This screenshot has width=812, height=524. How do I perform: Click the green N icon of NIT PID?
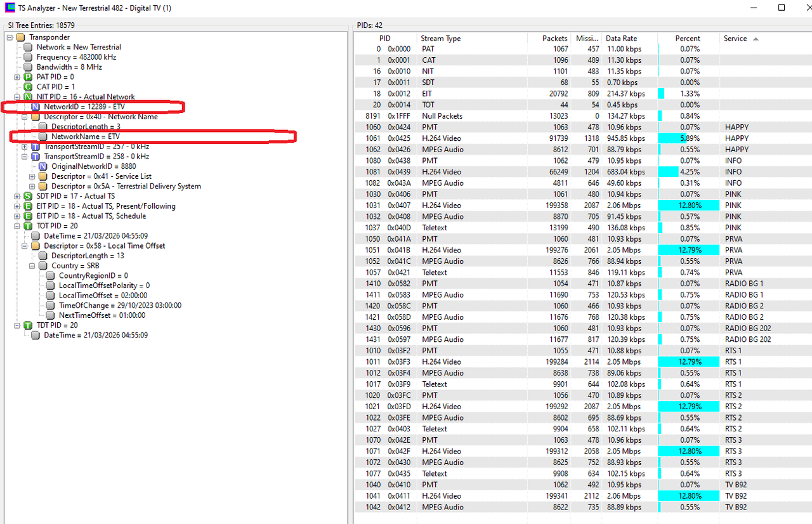[x=28, y=96]
